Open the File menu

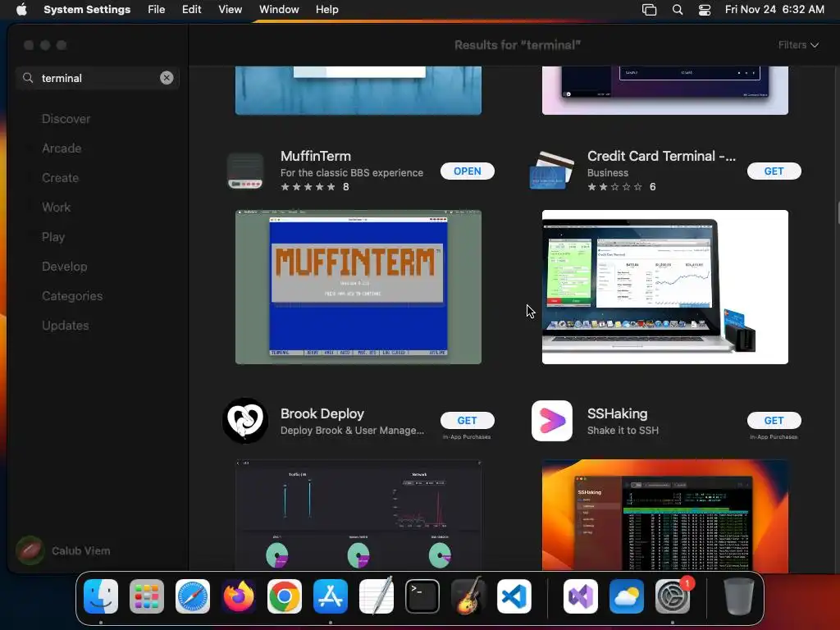point(157,10)
